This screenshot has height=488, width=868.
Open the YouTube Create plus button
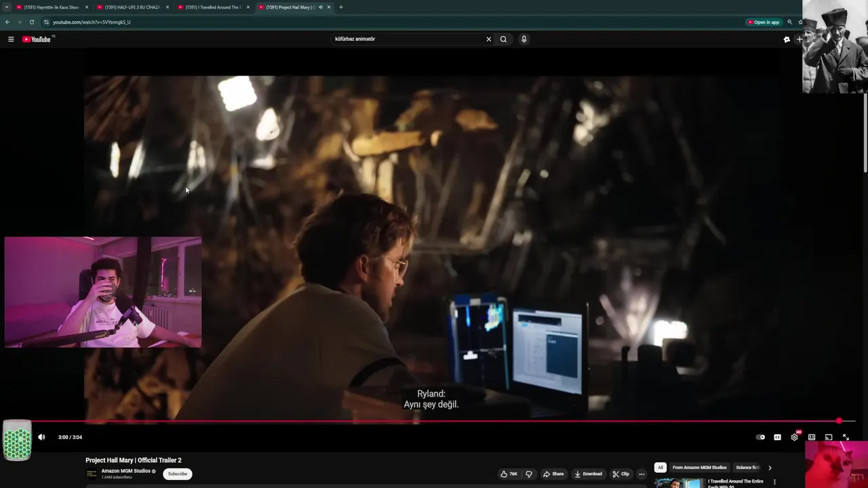pos(800,39)
